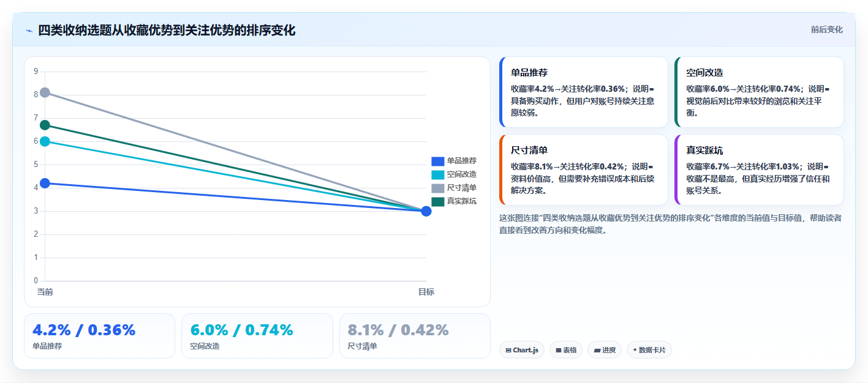
Task: Click the y-axis value 9
Action: click(36, 72)
